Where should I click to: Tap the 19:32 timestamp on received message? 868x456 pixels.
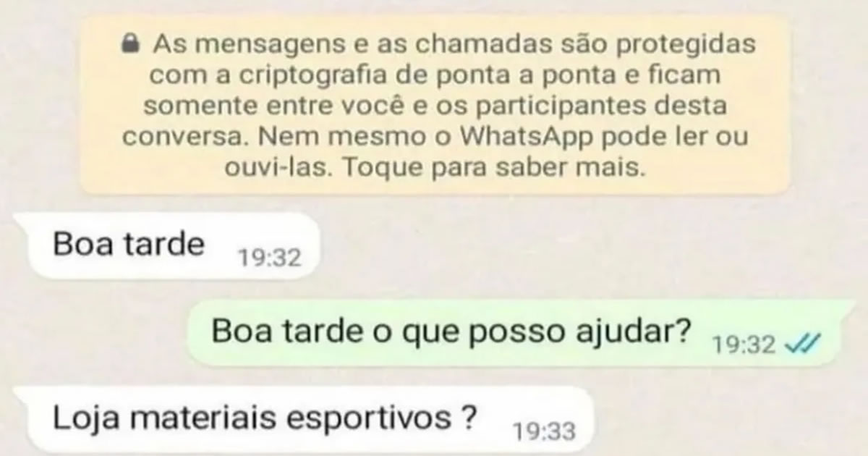(x=269, y=258)
